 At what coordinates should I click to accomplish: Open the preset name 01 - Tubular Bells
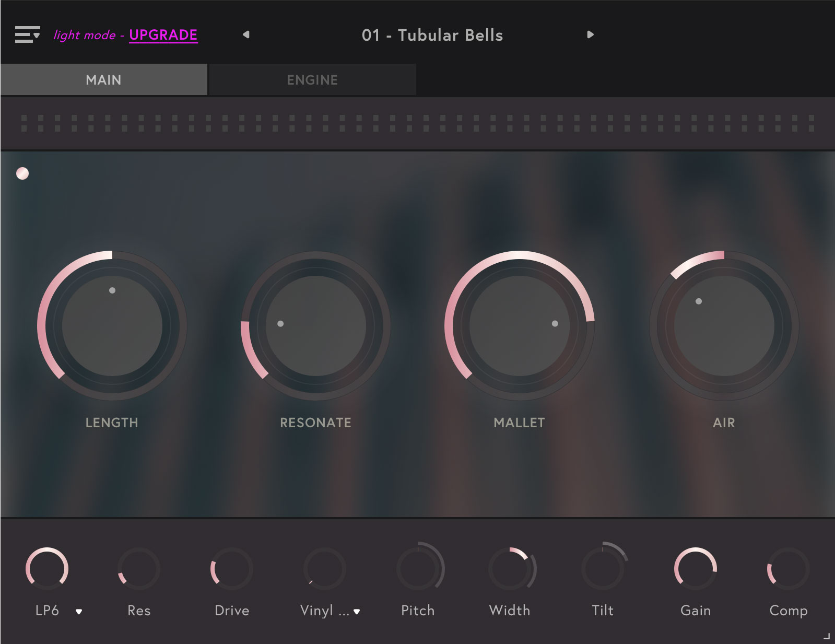pyautogui.click(x=432, y=35)
